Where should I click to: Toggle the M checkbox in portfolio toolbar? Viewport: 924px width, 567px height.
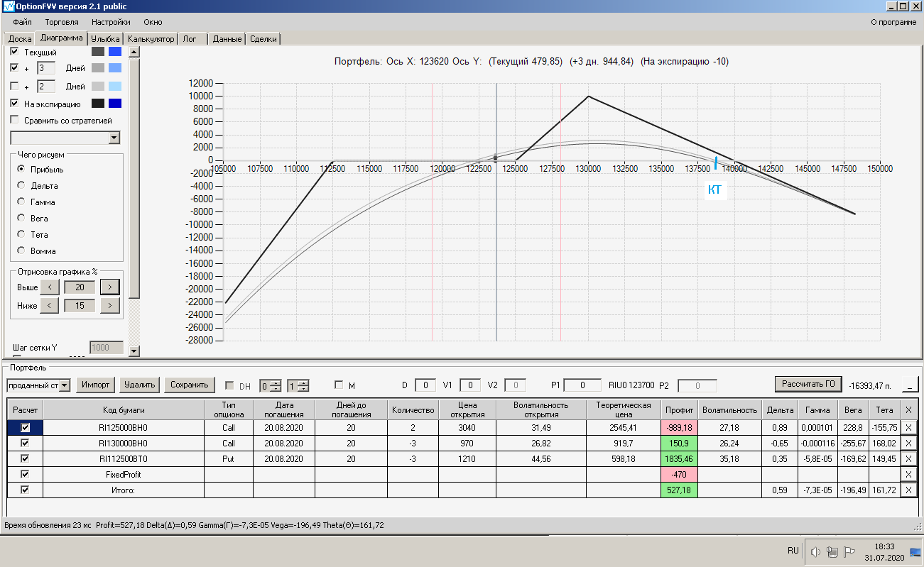339,385
